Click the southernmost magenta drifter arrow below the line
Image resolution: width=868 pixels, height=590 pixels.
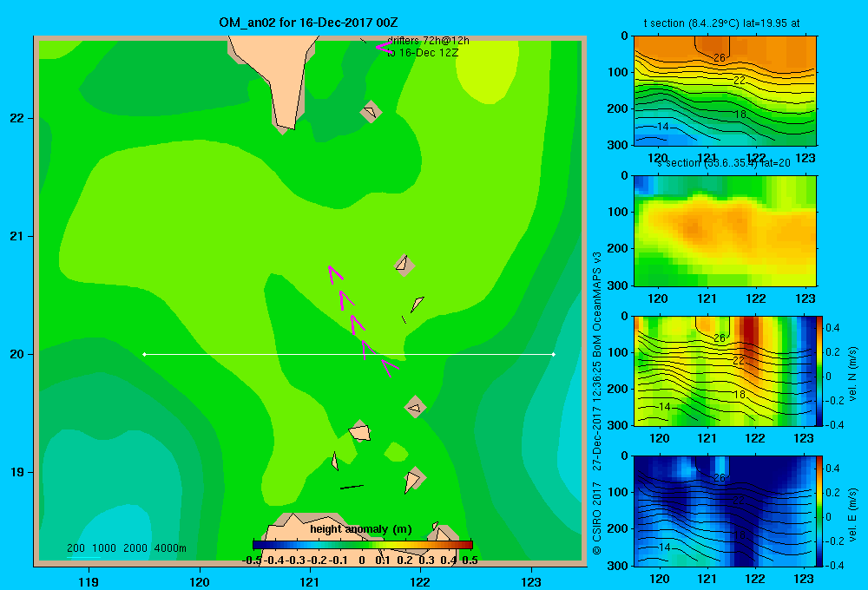click(x=390, y=368)
